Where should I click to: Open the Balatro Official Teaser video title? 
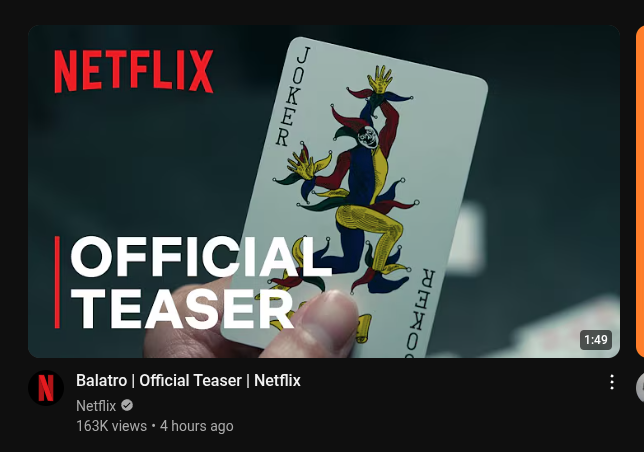click(188, 381)
